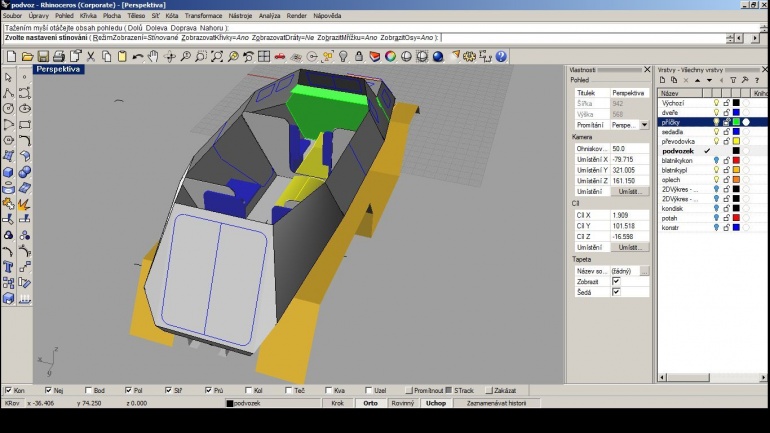Screen dimensions: 770x433
Task: Undo with the curved arrow icon
Action: 138,56
